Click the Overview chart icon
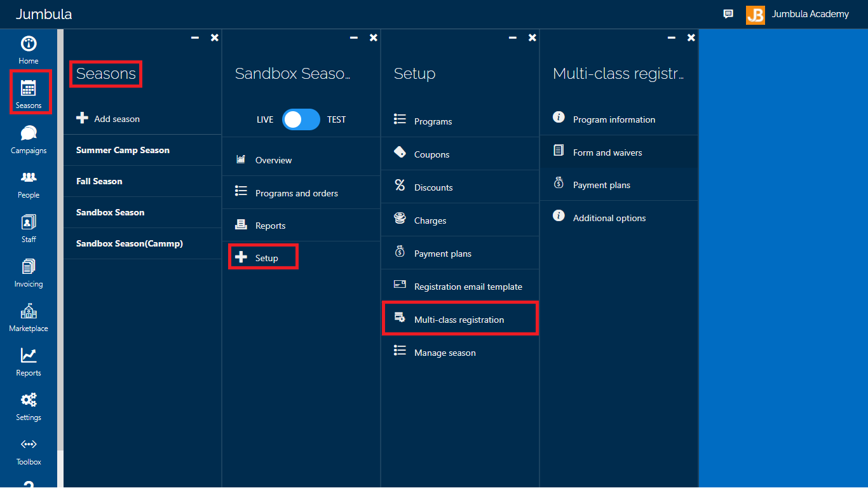 tap(241, 159)
